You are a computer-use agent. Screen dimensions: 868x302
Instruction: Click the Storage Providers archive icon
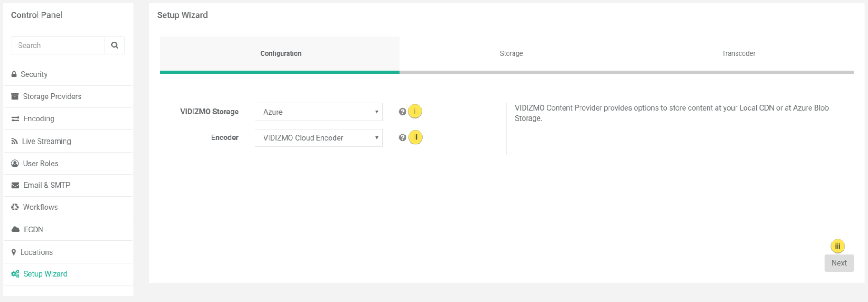click(x=15, y=96)
